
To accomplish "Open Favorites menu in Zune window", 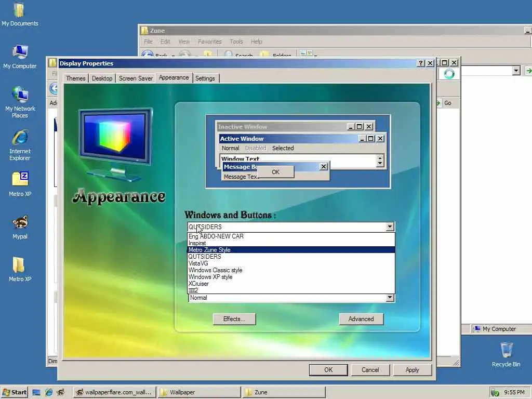I will [210, 42].
